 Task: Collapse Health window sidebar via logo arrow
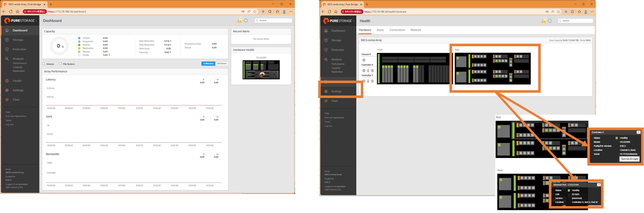tap(354, 21)
